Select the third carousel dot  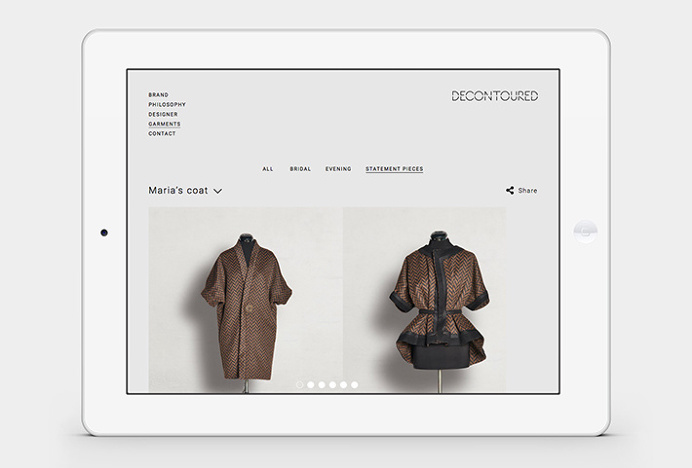pyautogui.click(x=322, y=385)
